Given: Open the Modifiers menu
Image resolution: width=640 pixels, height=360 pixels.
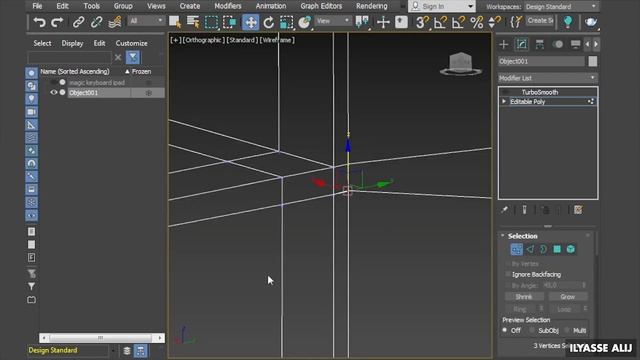Looking at the screenshot, I should pyautogui.click(x=228, y=6).
